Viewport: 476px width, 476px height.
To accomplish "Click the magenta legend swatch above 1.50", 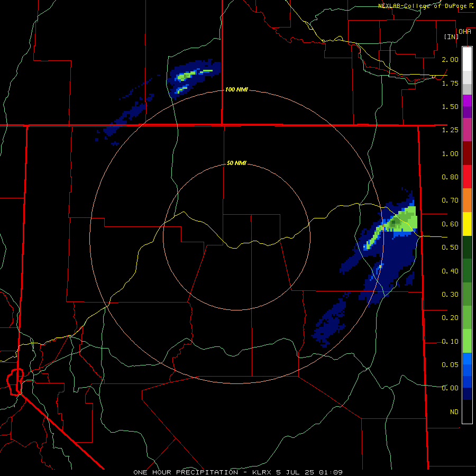I will [x=467, y=100].
